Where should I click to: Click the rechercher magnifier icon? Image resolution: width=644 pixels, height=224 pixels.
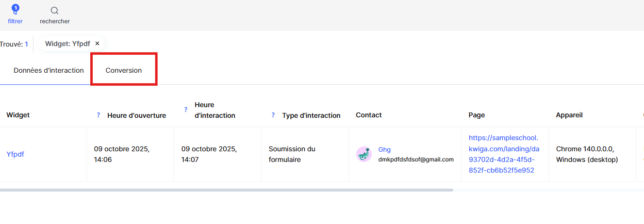pyautogui.click(x=55, y=11)
